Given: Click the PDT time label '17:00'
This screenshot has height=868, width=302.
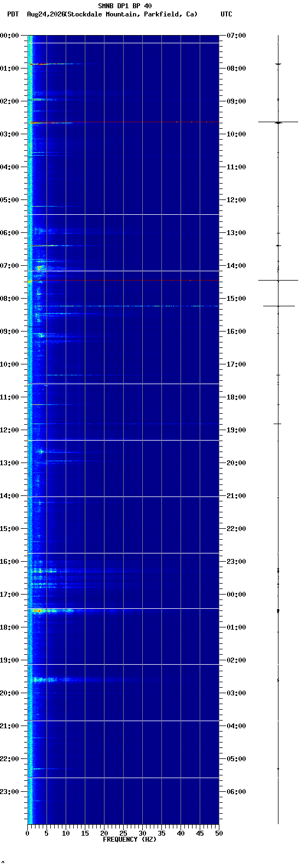Looking at the screenshot, I should pos(9,595).
